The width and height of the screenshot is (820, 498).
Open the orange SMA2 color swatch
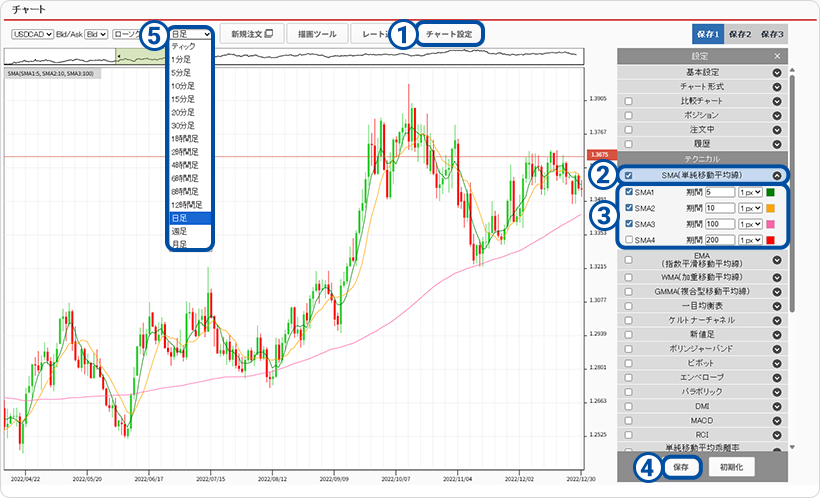[771, 208]
